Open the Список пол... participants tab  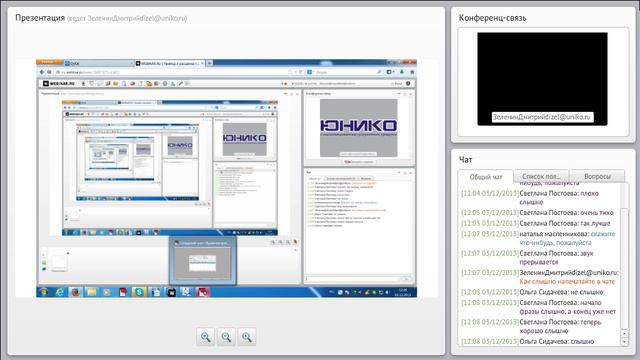(541, 176)
